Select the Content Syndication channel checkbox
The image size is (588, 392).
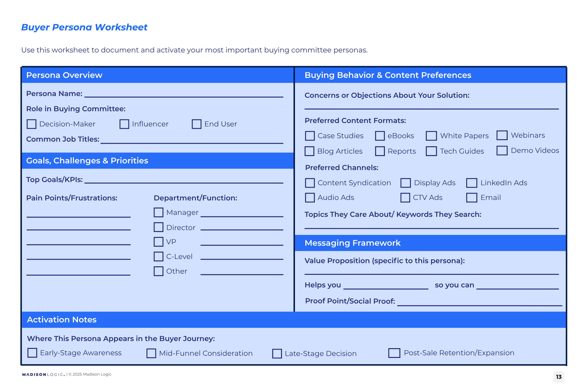pyautogui.click(x=310, y=183)
